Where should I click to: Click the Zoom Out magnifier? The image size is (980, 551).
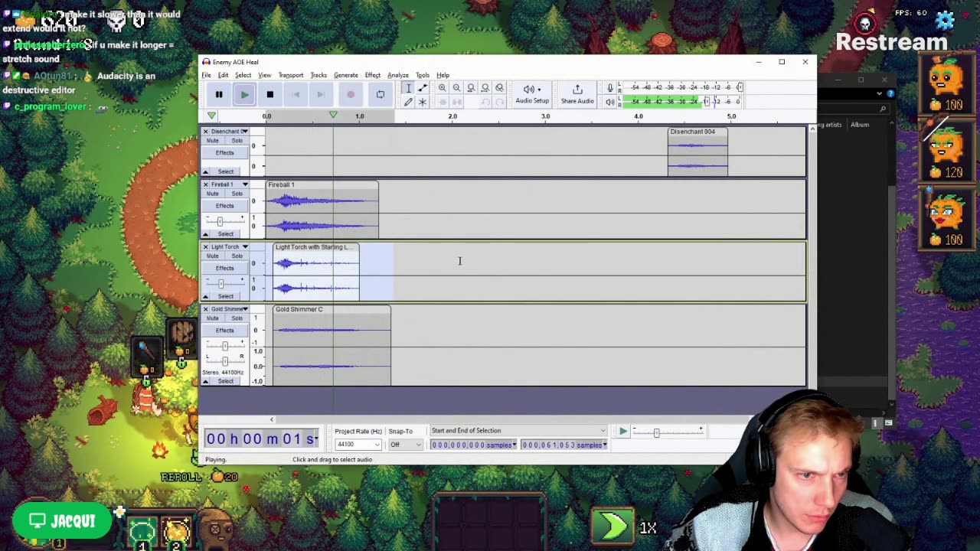click(x=456, y=88)
